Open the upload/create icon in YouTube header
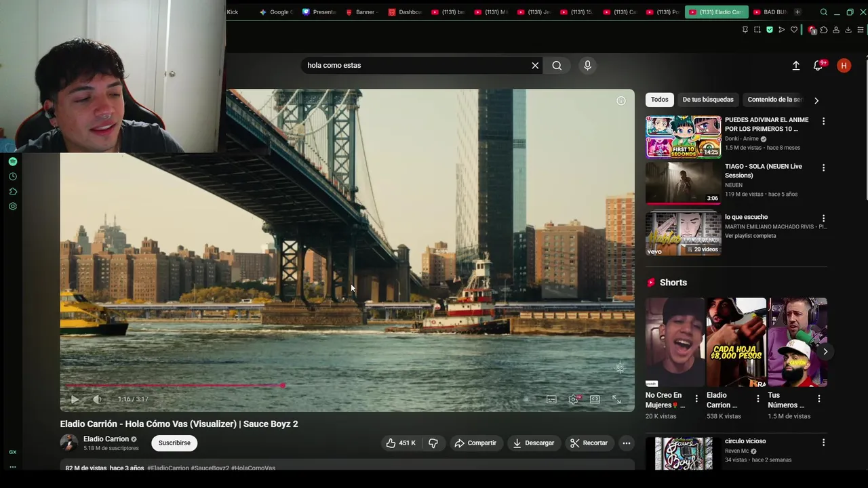The width and height of the screenshot is (868, 488). point(796,65)
